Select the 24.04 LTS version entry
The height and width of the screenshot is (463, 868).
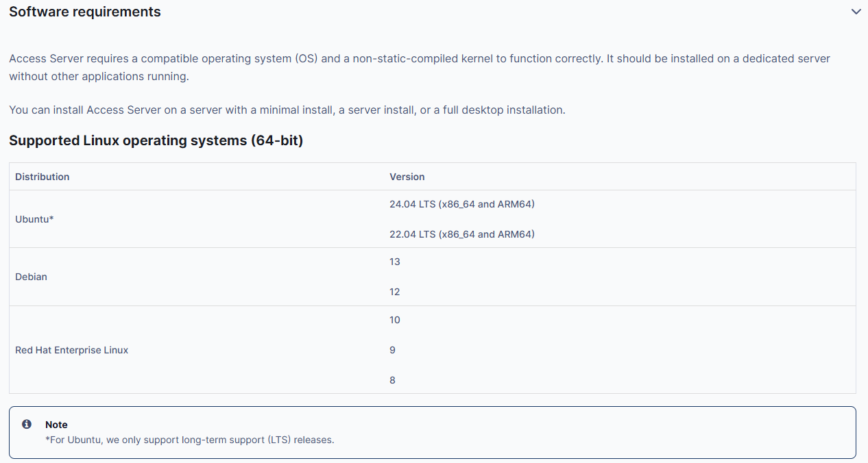(462, 204)
